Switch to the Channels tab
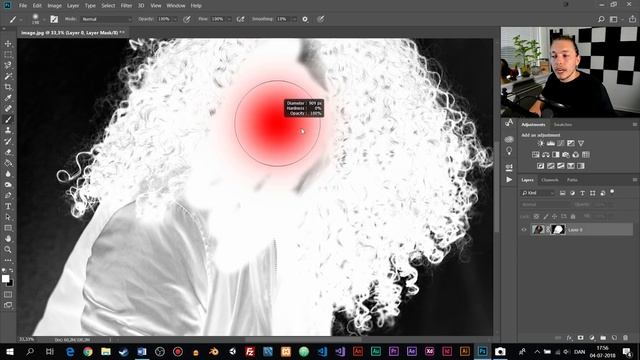Screen dimensions: 640x360 click(x=550, y=180)
